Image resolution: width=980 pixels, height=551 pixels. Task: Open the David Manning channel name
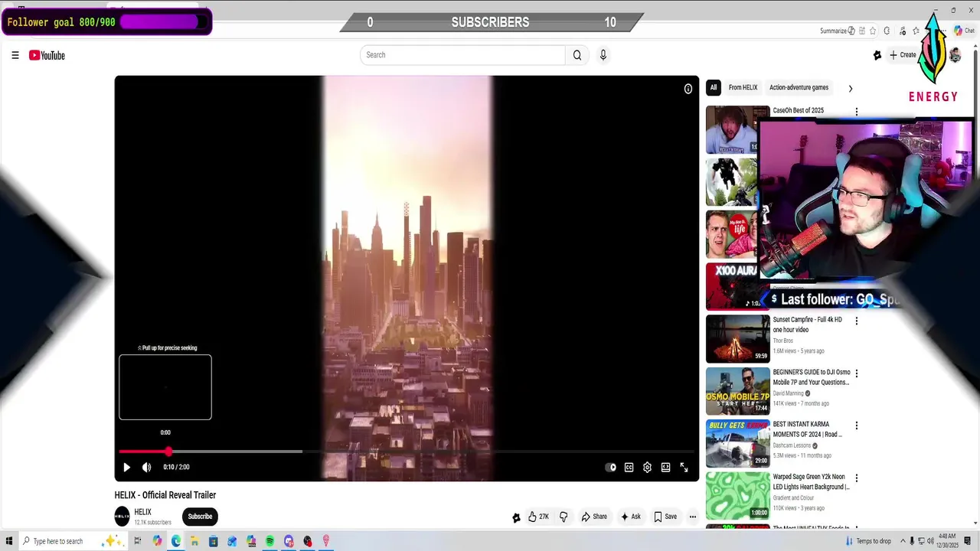789,393
